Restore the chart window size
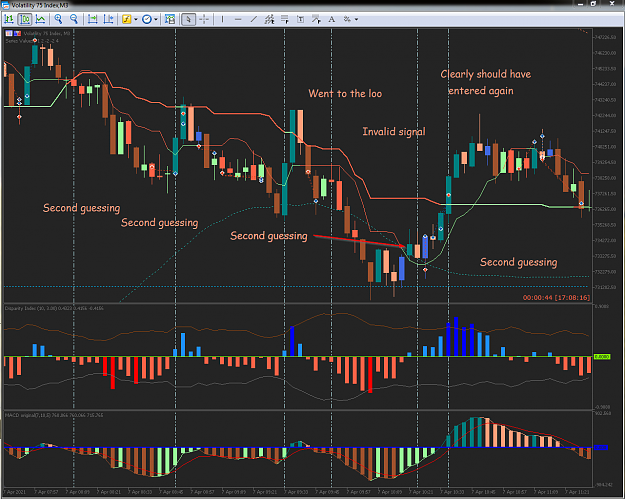Viewport: 625px width, 499px height. coord(594,4)
